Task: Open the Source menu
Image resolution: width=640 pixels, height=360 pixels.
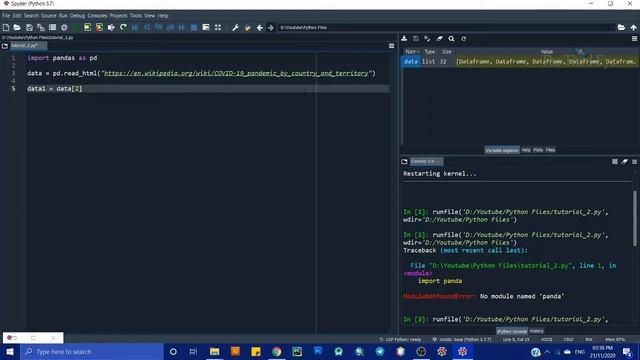Action: (49, 16)
